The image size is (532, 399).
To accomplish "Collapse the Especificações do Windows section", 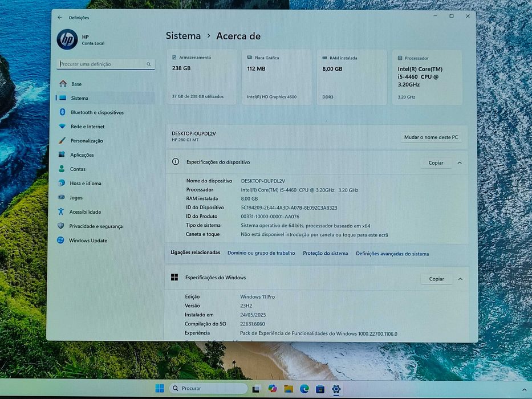I will click(460, 279).
